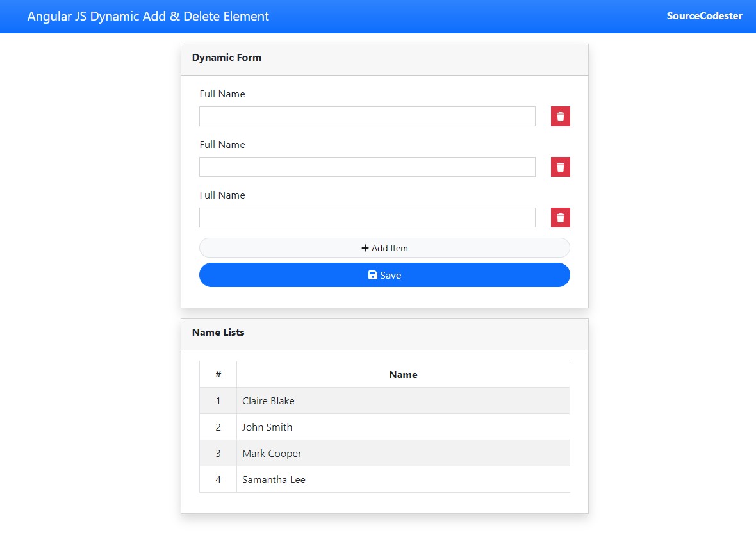This screenshot has width=756, height=535.
Task: Click the app title in the navbar
Action: pyautogui.click(x=148, y=16)
